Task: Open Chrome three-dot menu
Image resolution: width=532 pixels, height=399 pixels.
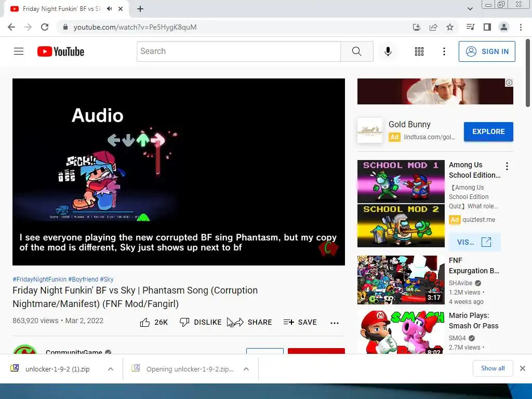Action: coord(521,27)
